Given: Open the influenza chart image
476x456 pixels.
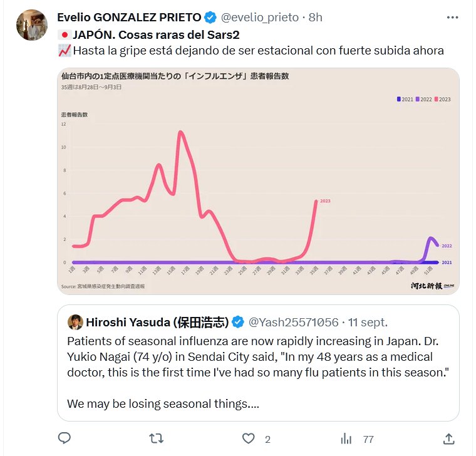Looking at the screenshot, I should click(258, 180).
